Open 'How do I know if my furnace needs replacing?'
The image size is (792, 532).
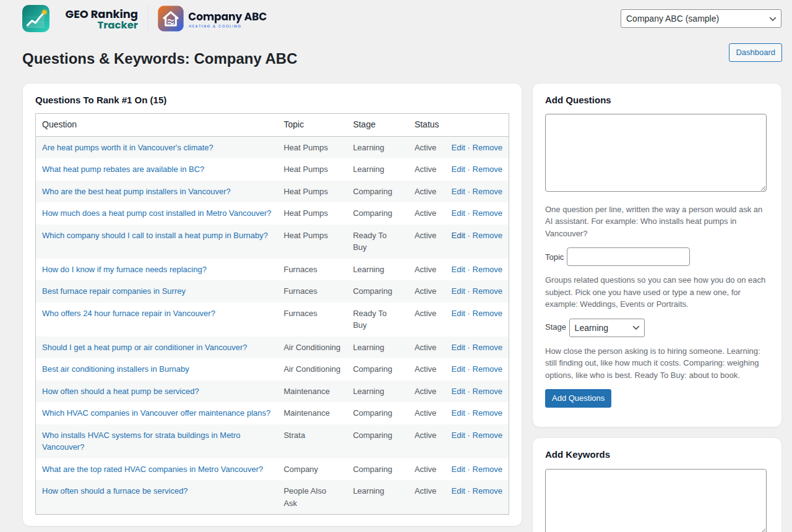(x=124, y=270)
